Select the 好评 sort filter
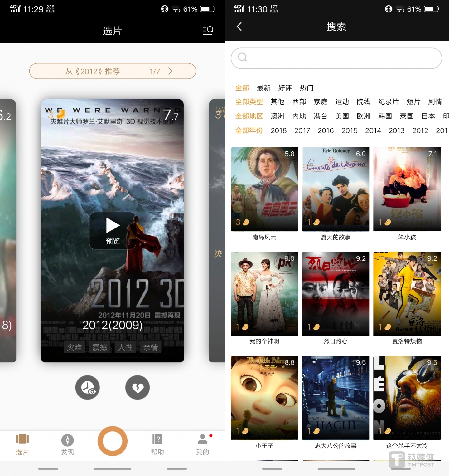The width and height of the screenshot is (449, 476). tap(285, 88)
